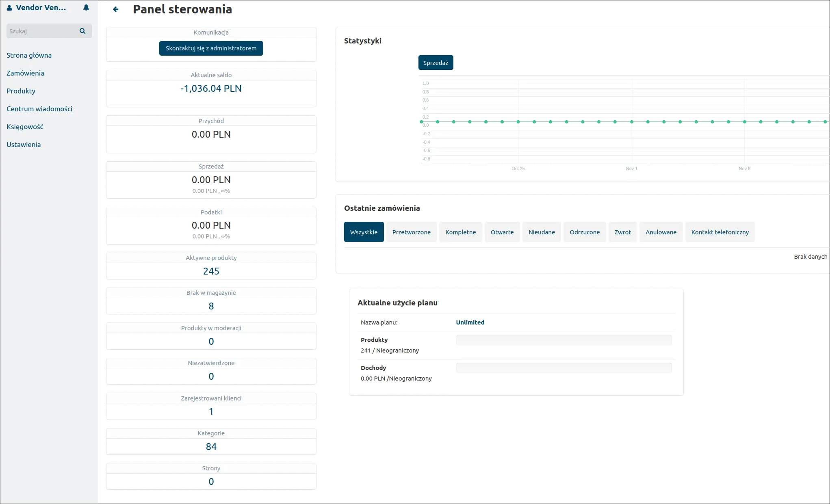The height and width of the screenshot is (504, 830).
Task: Click the Produkty plan usage progress bar
Action: click(x=564, y=340)
